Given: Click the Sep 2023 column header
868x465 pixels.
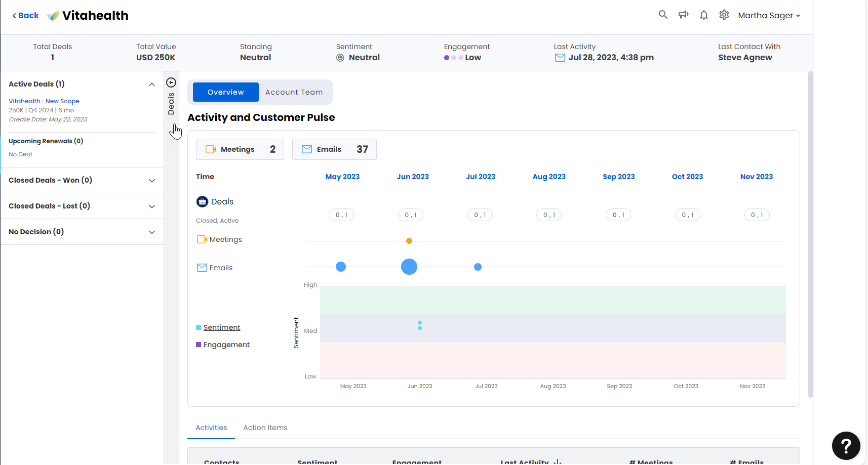Looking at the screenshot, I should [619, 177].
